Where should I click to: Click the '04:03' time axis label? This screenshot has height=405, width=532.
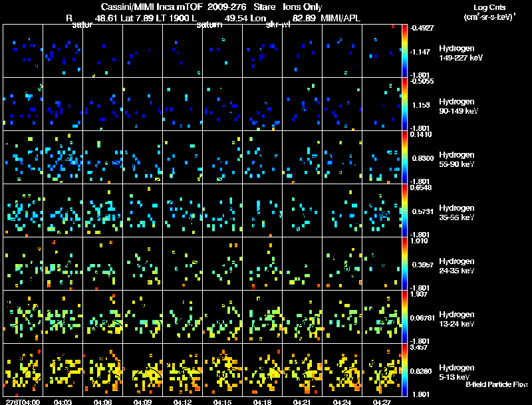(x=63, y=402)
